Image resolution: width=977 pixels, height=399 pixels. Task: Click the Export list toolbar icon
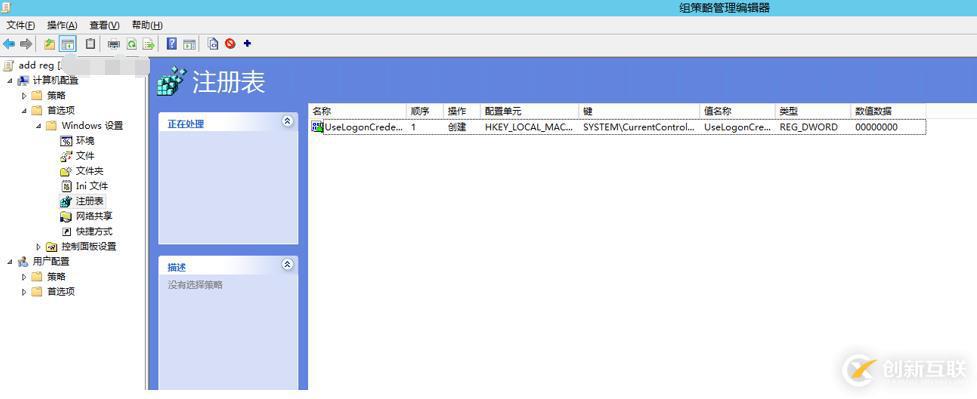tap(148, 44)
